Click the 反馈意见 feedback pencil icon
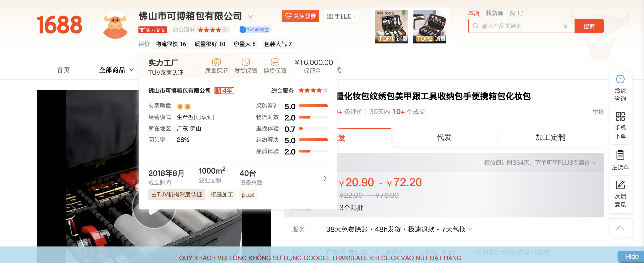 620,185
